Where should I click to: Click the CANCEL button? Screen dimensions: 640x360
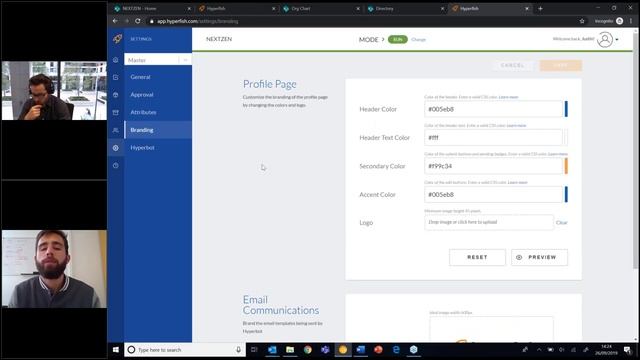[512, 65]
